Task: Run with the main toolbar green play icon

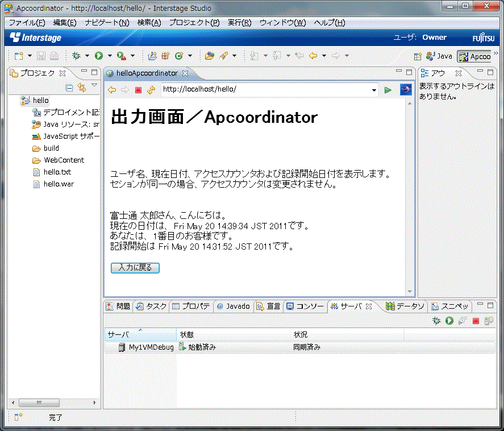Action: (x=99, y=56)
